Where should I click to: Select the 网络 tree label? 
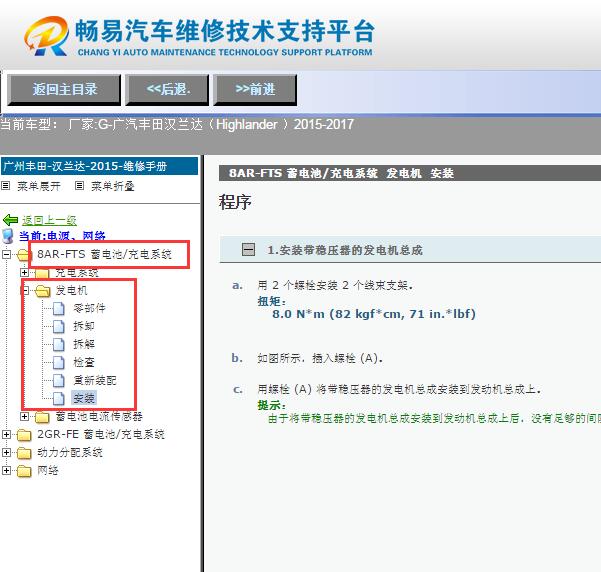click(48, 470)
